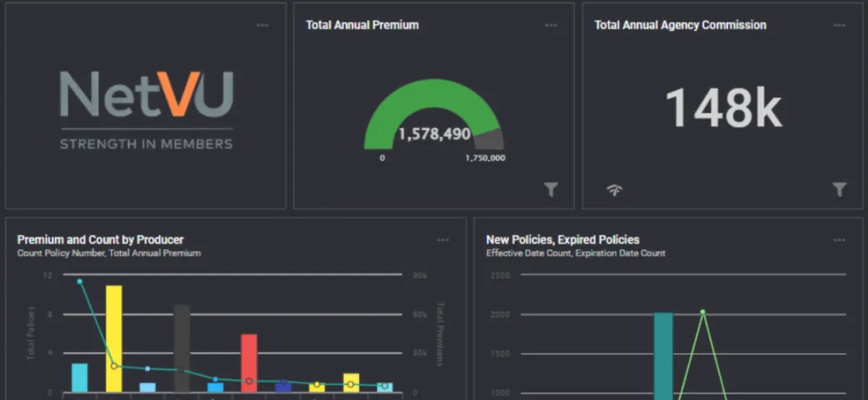Click the Count Policy Number, Total Annual Premium subtitle
Screen dimensions: 868x400
click(x=109, y=253)
